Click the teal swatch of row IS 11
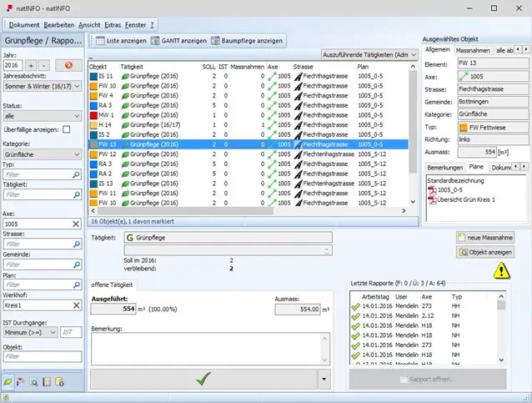The height and width of the screenshot is (403, 532). tap(93, 77)
